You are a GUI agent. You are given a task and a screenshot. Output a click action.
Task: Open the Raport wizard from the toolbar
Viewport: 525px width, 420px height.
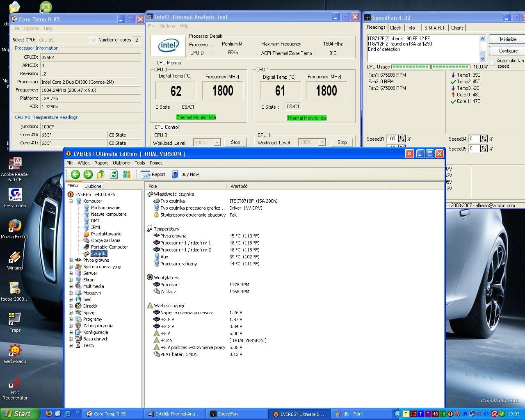tap(153, 174)
